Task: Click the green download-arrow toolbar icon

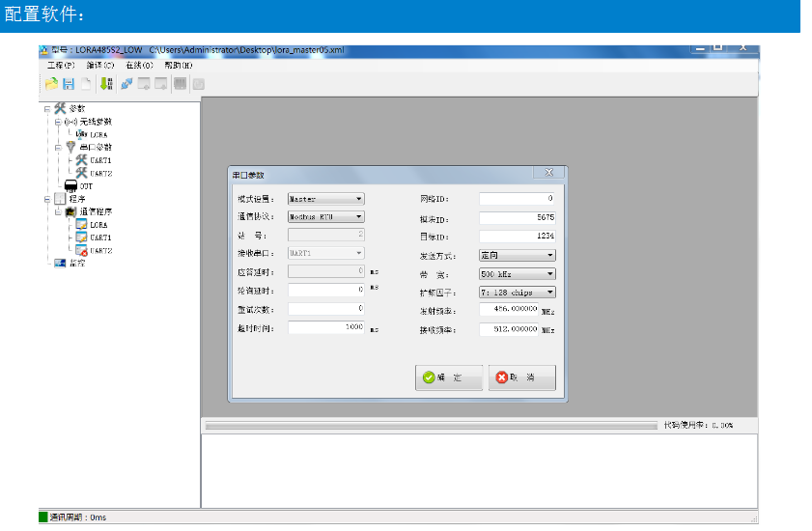Action: pyautogui.click(x=106, y=83)
